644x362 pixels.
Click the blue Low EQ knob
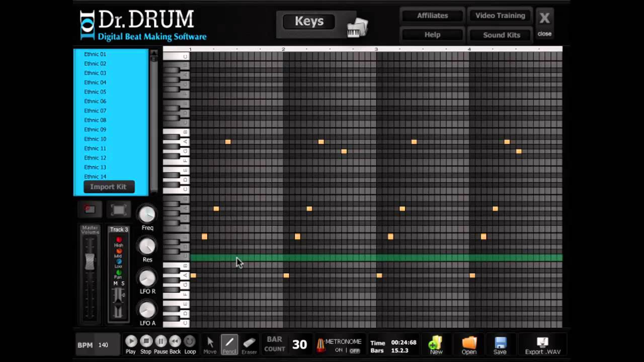119,261
